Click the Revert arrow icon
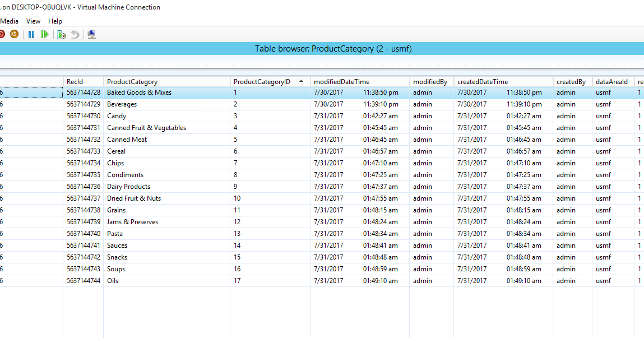Viewport: 644px width, 338px height. click(x=75, y=35)
